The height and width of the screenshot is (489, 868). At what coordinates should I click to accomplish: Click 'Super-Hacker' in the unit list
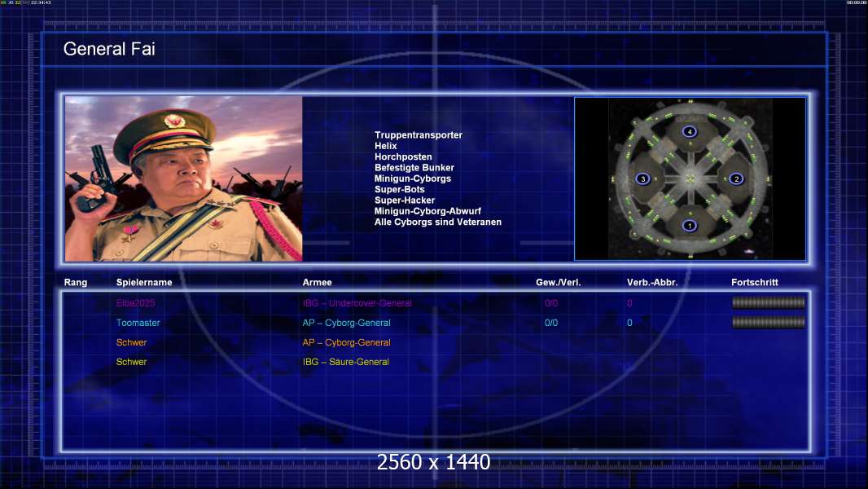[x=404, y=200]
